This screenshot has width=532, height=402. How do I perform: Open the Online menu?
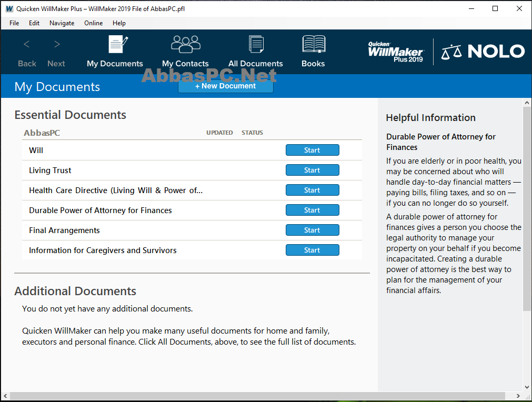[93, 23]
